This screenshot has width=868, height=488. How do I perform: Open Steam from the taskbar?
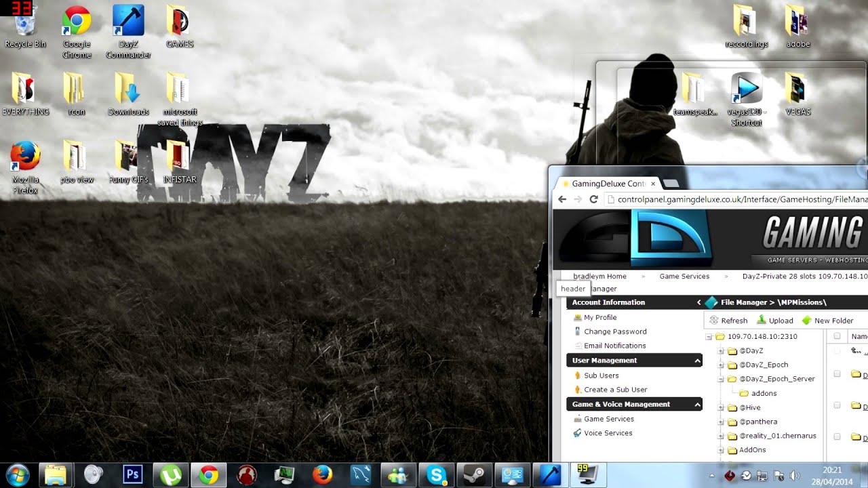click(474, 475)
